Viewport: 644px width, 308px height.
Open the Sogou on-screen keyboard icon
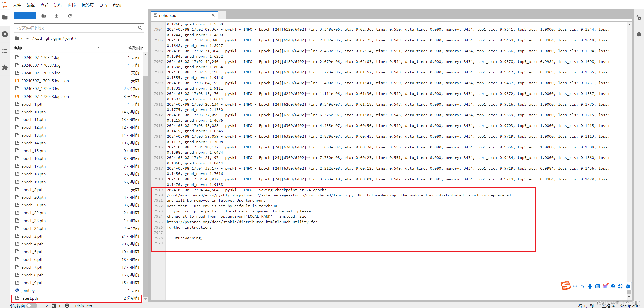click(x=597, y=286)
